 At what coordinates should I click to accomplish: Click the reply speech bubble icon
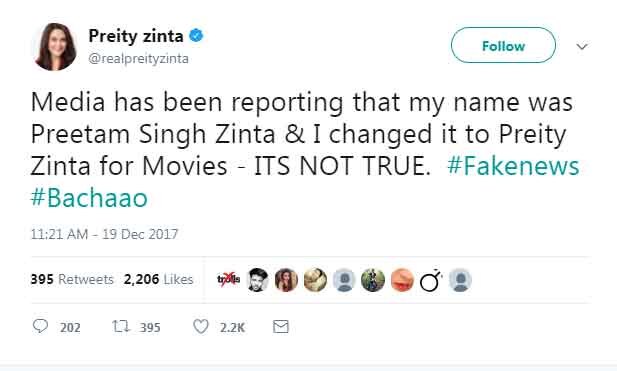pos(40,326)
